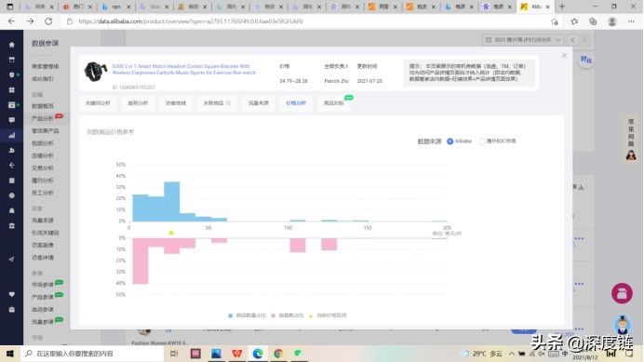Open 零效果产品 in the left menu
This screenshot has height=362, width=644.
[x=46, y=131]
